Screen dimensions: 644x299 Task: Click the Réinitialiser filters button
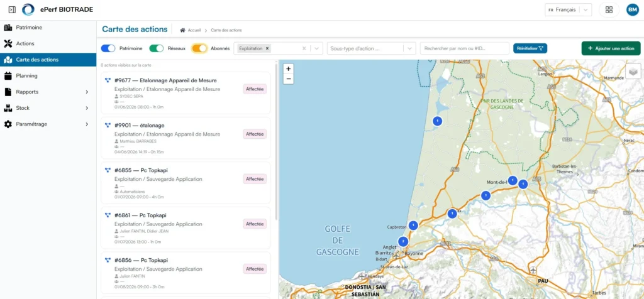click(530, 48)
